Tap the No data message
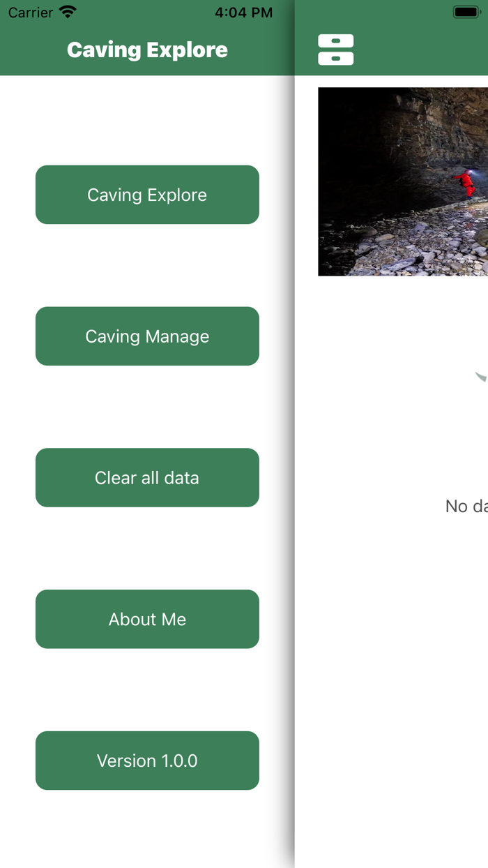 click(x=467, y=506)
